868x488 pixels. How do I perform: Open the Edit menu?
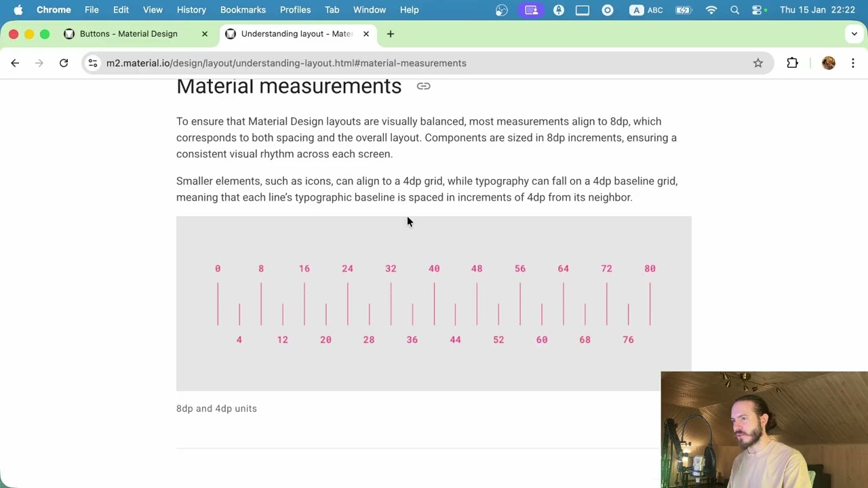[x=121, y=9]
